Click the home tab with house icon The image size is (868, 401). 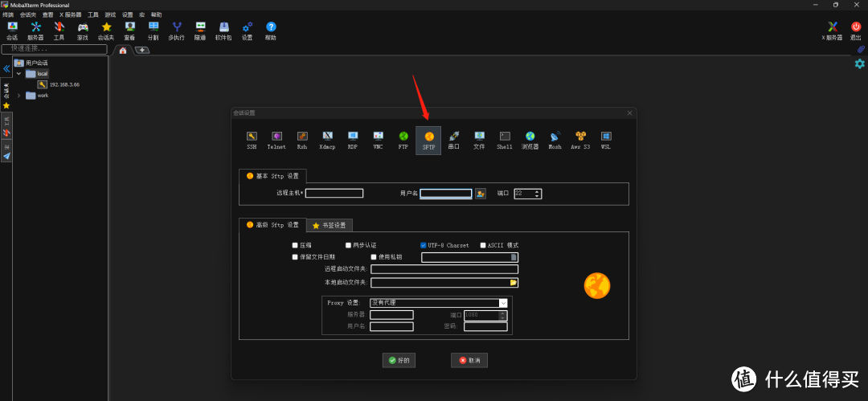(x=123, y=51)
